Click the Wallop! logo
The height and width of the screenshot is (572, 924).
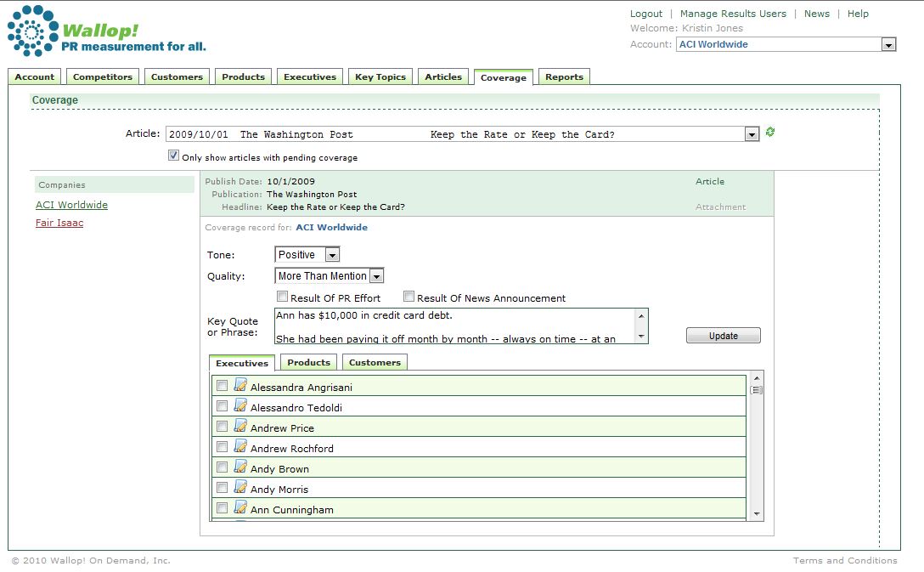pyautogui.click(x=106, y=31)
